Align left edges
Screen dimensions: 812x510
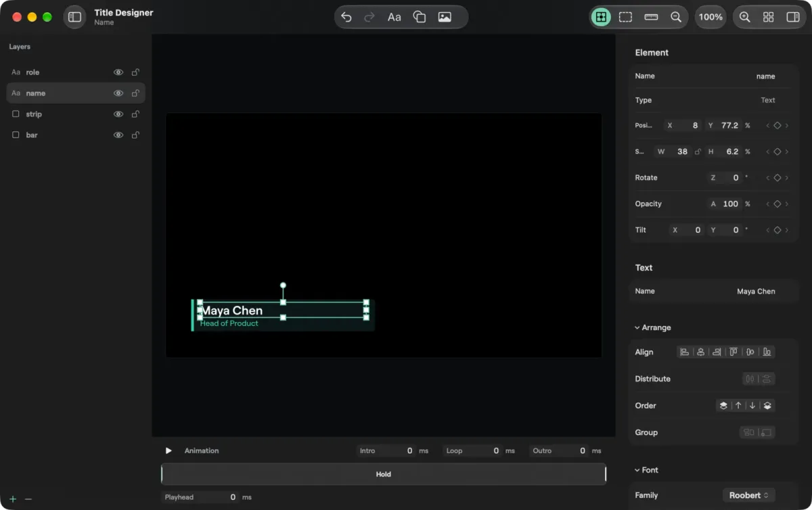click(x=685, y=352)
